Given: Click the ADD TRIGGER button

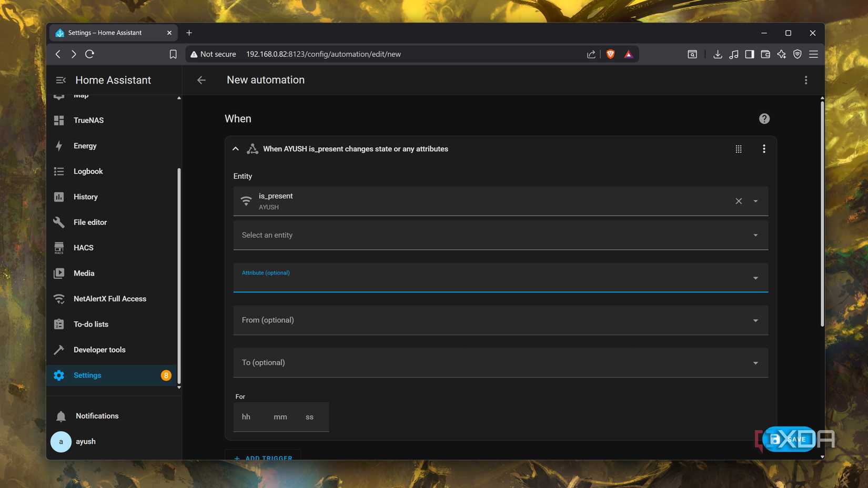Looking at the screenshot, I should tap(263, 457).
